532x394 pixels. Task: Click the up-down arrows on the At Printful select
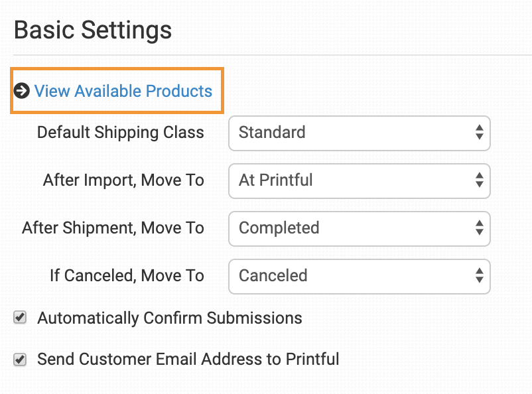(x=479, y=180)
